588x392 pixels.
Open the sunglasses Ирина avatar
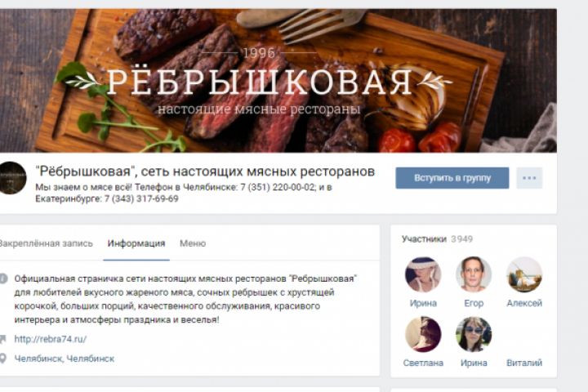coord(474,334)
